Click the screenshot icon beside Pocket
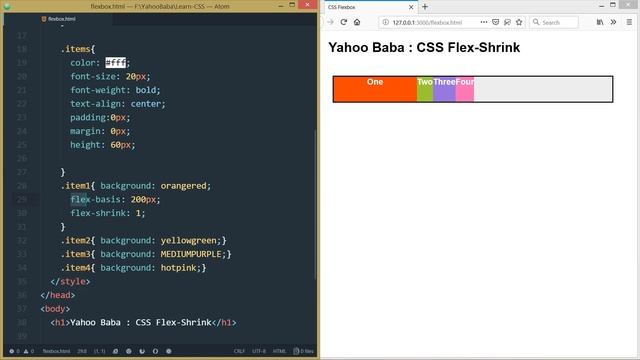Screen dimensions: 640x360 tap(507, 22)
